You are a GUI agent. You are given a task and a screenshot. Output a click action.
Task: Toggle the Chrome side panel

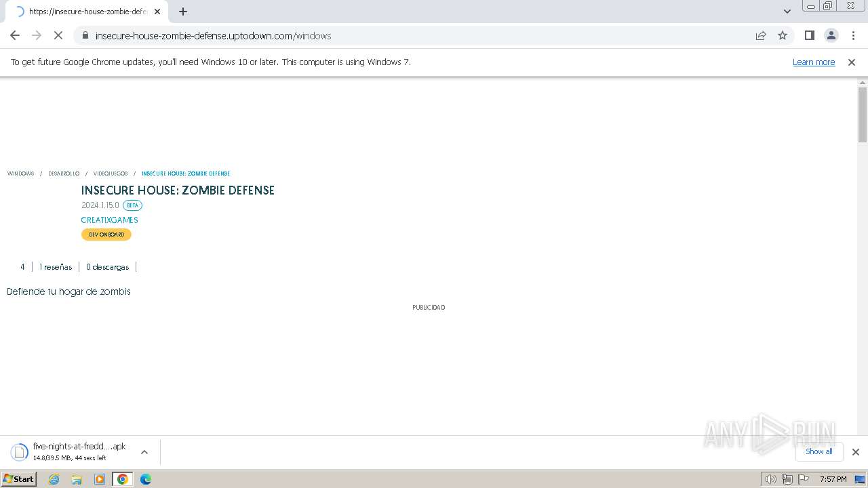tap(809, 35)
